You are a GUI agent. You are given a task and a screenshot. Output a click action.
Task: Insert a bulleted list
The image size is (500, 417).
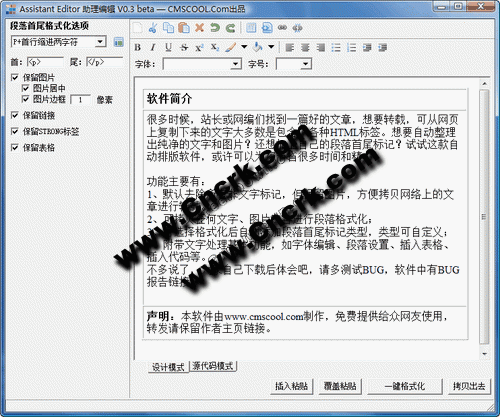[336, 48]
